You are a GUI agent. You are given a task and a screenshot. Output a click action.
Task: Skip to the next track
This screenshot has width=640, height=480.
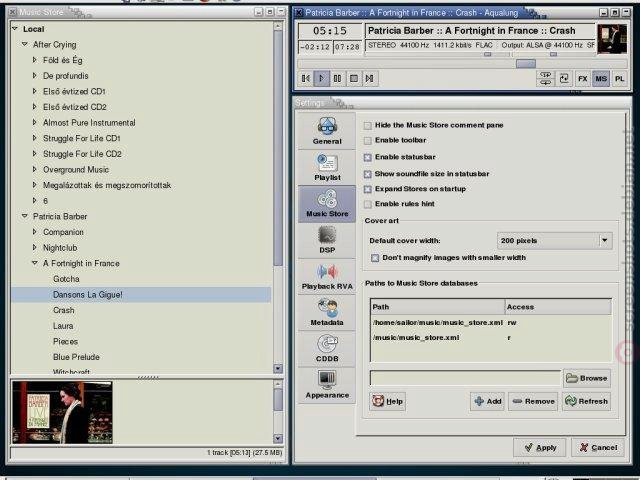click(x=370, y=78)
